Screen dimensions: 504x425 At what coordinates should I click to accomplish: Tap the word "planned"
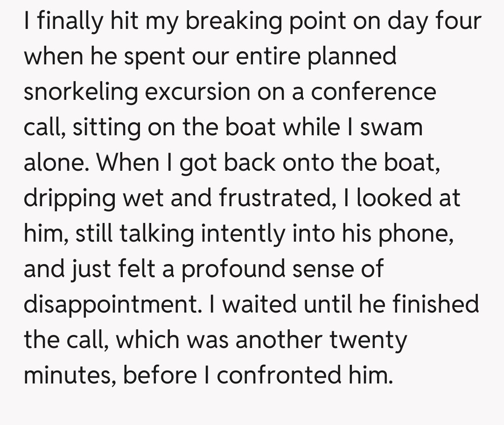click(x=359, y=56)
